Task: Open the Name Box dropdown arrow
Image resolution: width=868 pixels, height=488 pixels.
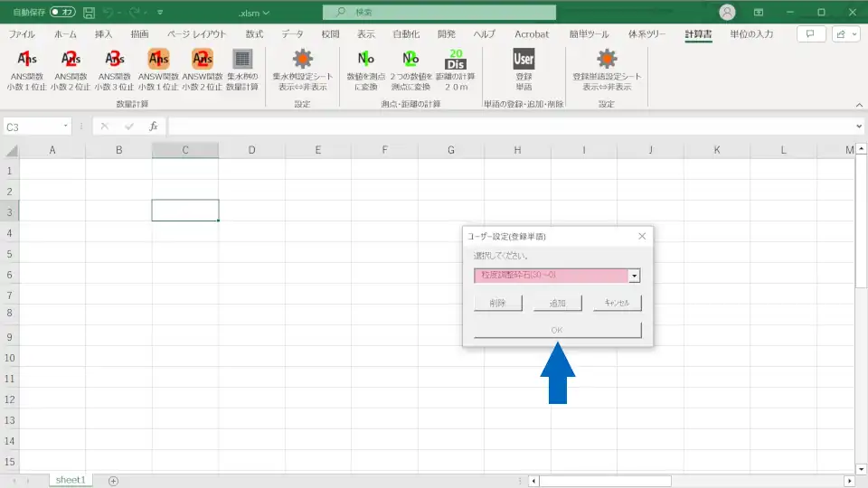Action: 65,127
